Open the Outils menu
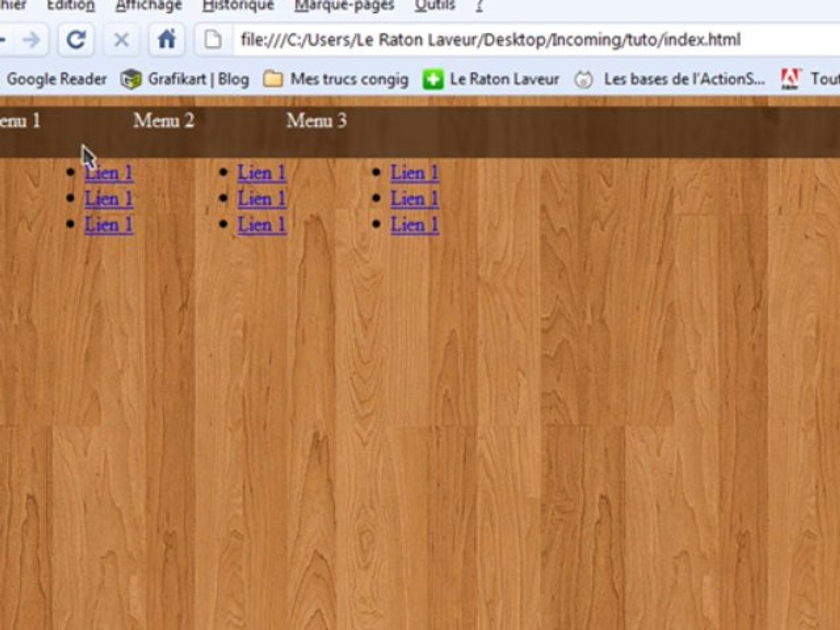This screenshot has height=630, width=840. 435,6
